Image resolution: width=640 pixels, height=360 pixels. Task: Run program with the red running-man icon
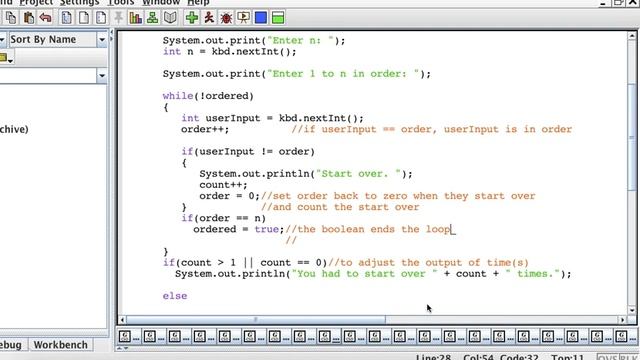(209, 18)
